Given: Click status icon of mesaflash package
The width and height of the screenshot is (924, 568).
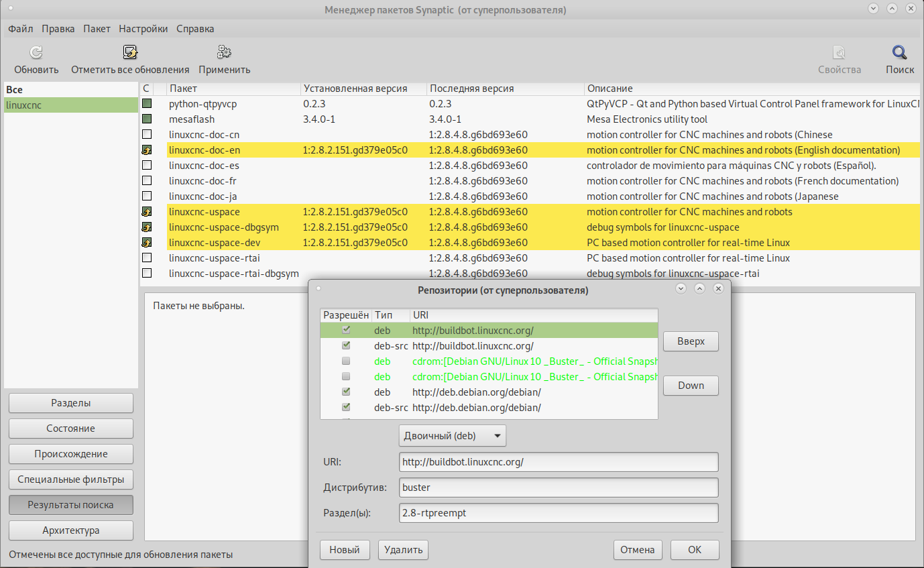Looking at the screenshot, I should tap(147, 119).
